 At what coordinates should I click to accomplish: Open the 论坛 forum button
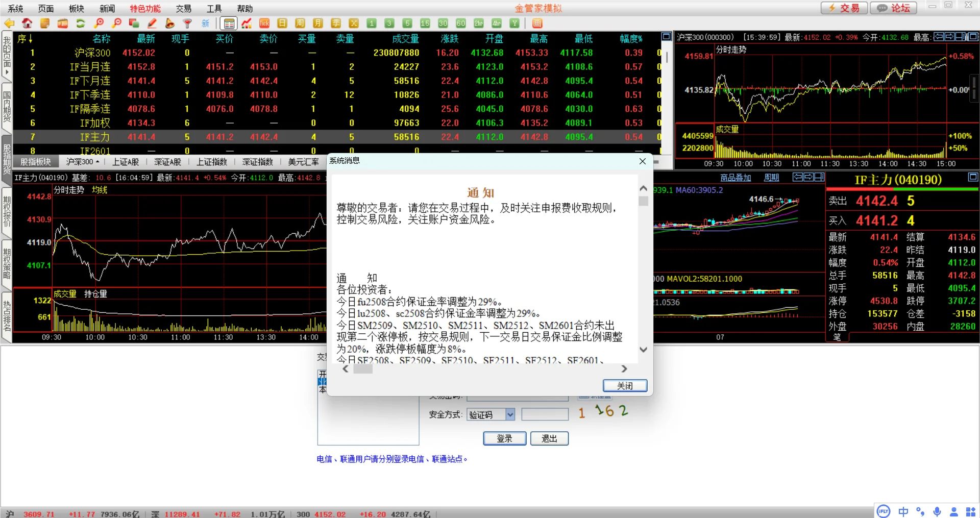coord(894,8)
